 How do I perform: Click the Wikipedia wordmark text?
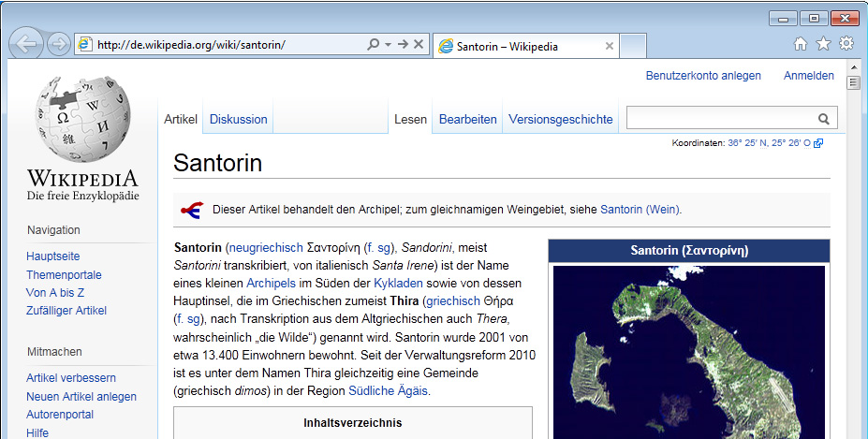[82, 178]
